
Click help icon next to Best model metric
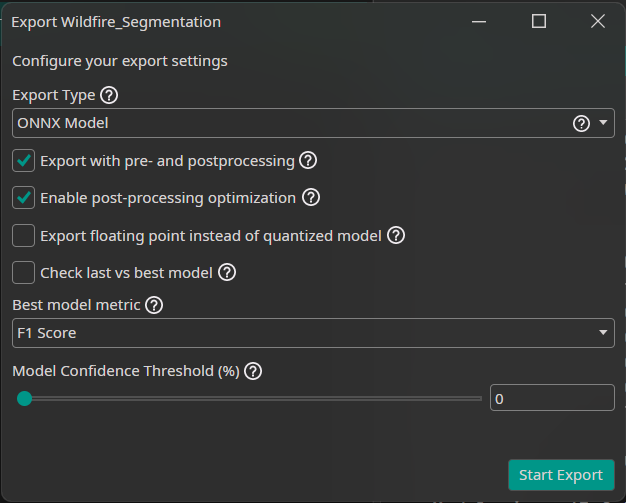[154, 306]
